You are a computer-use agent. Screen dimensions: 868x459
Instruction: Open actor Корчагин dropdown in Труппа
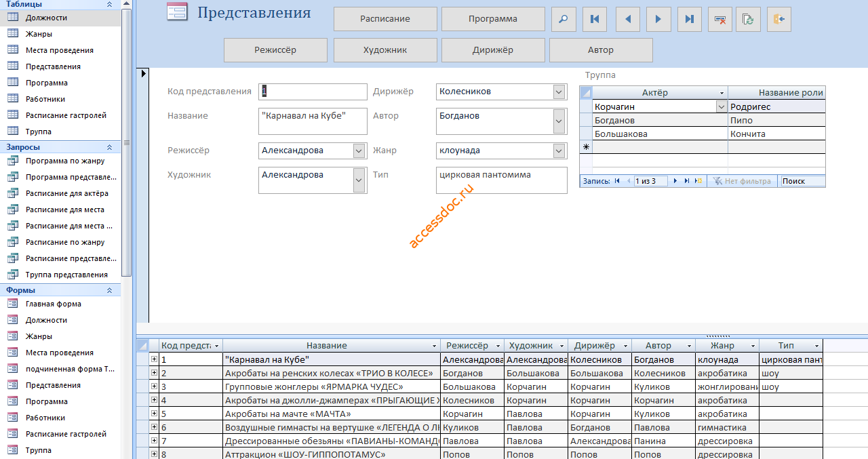pyautogui.click(x=722, y=106)
